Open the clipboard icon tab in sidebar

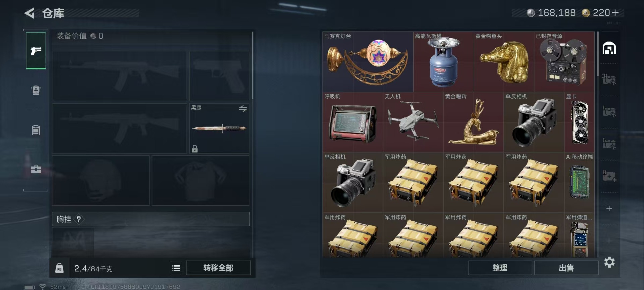(x=36, y=130)
